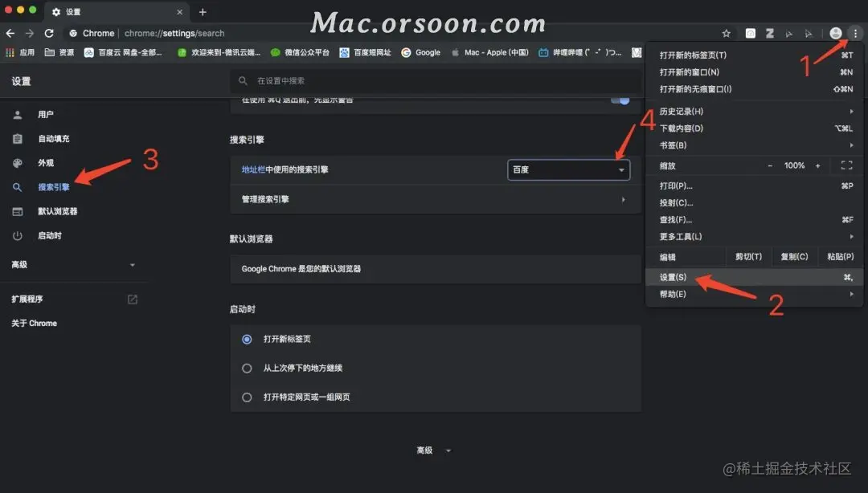The image size is (868, 493).
Task: Open the 微信公众平台 bookmark
Action: click(300, 52)
